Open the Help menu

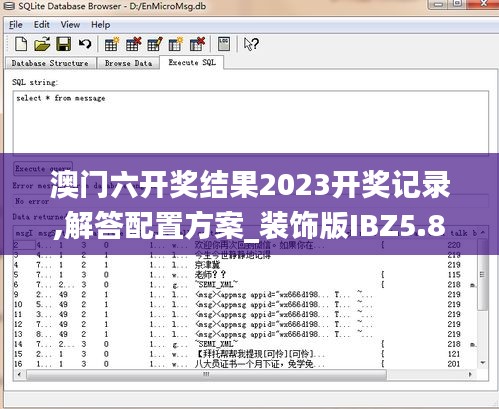point(101,25)
